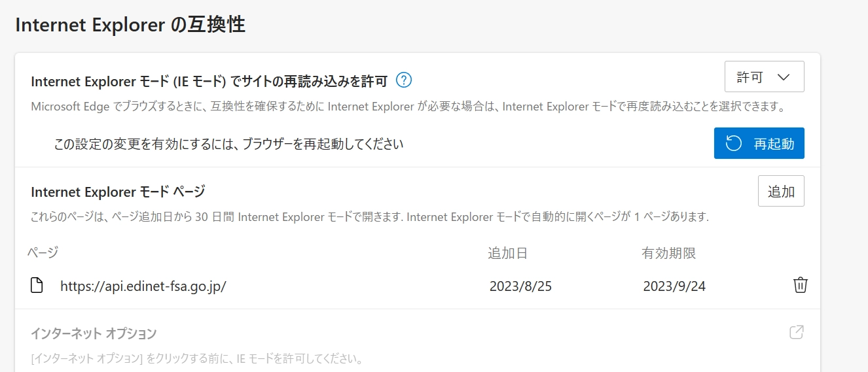Click the restart-required notice text
Image resolution: width=868 pixels, height=372 pixels.
(x=228, y=144)
